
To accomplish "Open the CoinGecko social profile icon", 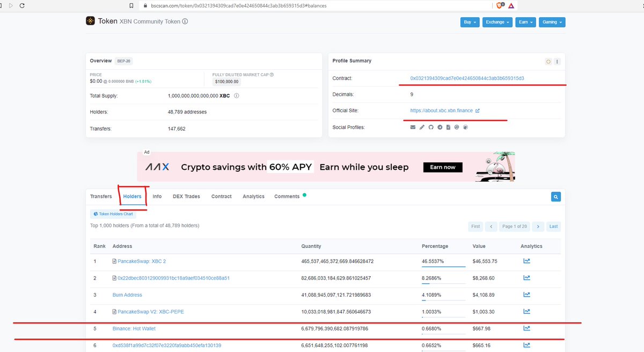I will (x=465, y=127).
